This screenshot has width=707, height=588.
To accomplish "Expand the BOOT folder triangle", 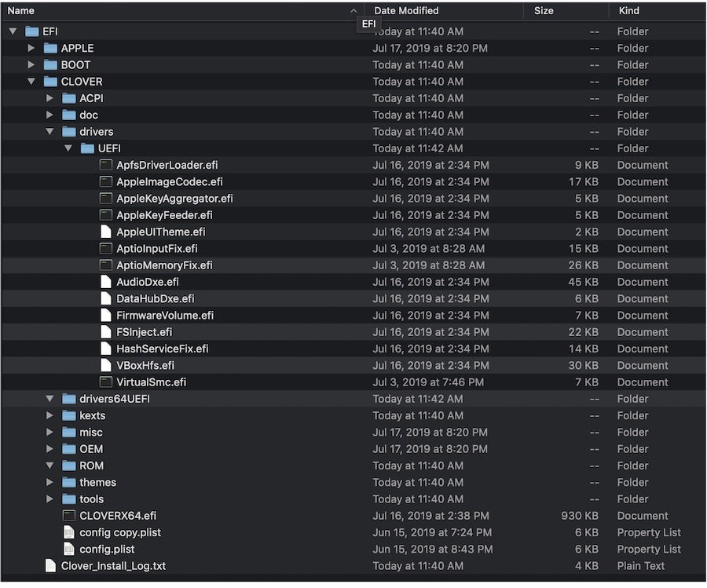I will 31,64.
